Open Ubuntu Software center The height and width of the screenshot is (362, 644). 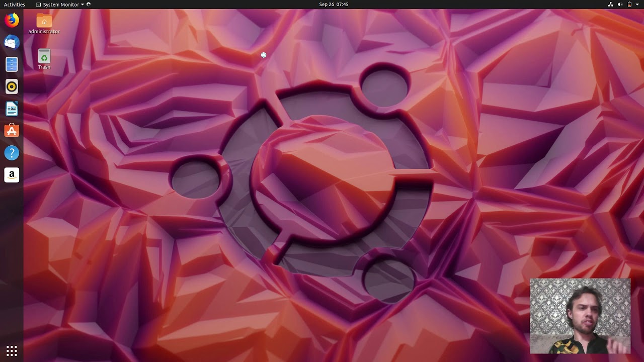[x=12, y=131]
